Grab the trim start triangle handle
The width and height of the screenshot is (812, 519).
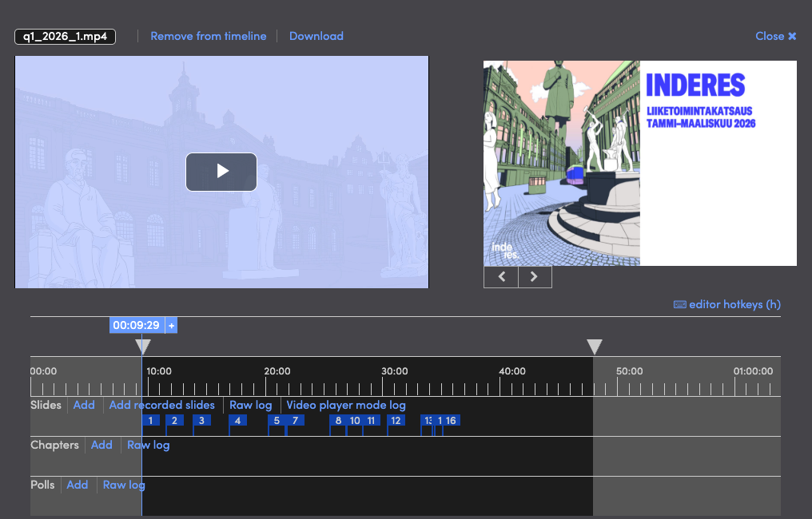tap(143, 347)
